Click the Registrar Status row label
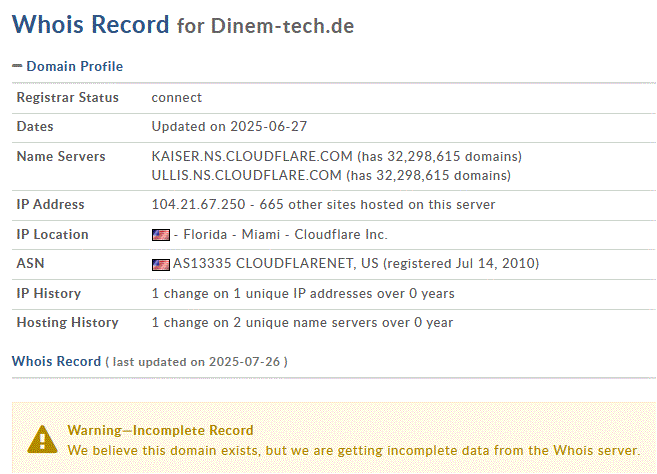This screenshot has height=474, width=657. pyautogui.click(x=67, y=98)
